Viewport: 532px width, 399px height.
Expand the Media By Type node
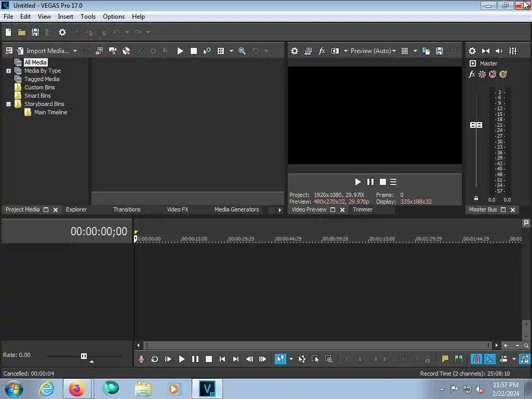[x=8, y=71]
